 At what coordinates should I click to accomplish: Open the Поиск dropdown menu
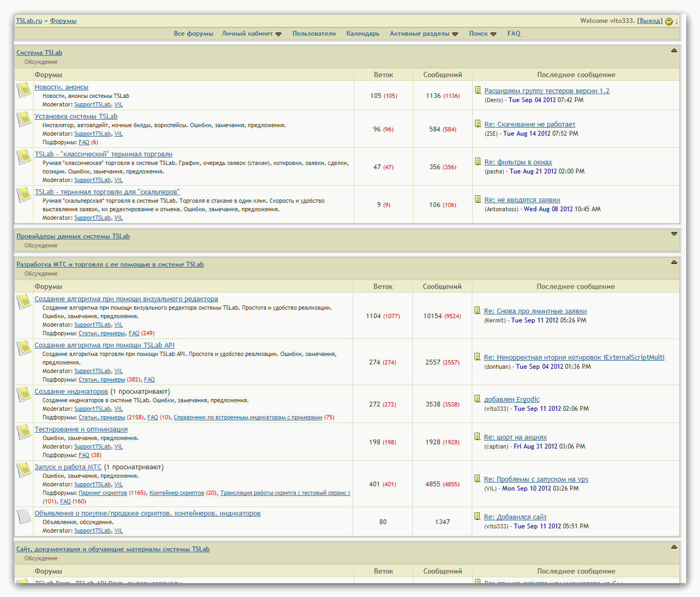click(x=482, y=34)
